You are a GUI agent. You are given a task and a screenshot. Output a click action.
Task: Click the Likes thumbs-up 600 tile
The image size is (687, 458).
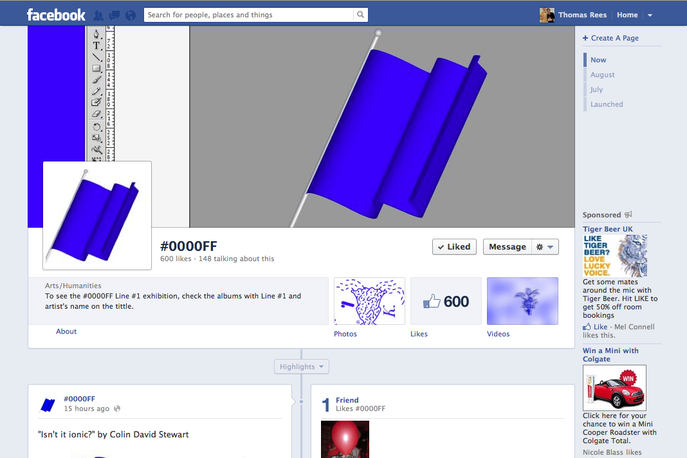coord(446,301)
